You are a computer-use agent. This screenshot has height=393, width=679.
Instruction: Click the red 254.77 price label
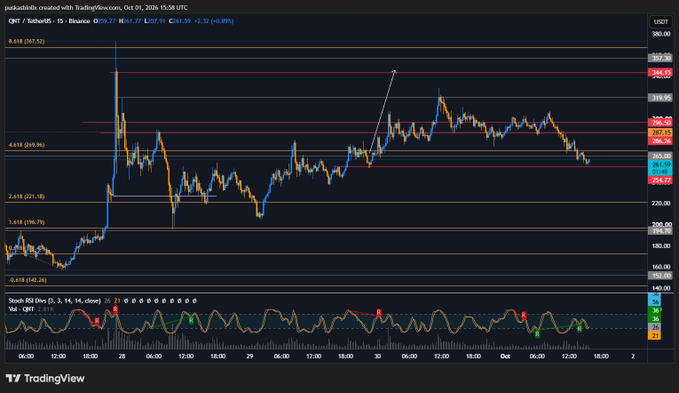(660, 180)
